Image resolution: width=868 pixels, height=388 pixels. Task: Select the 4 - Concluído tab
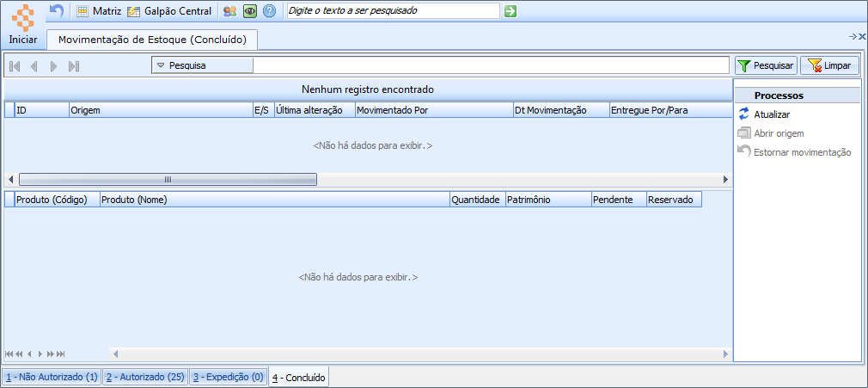[299, 377]
